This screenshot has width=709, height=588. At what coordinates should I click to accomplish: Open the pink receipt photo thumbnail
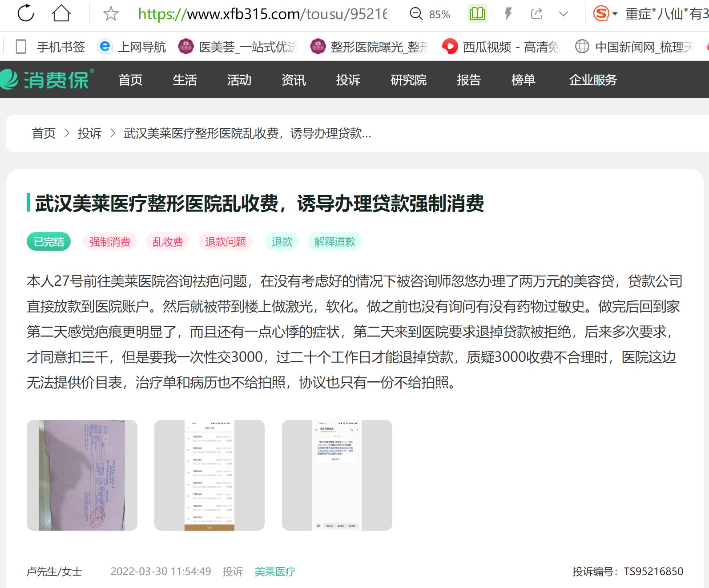point(82,475)
